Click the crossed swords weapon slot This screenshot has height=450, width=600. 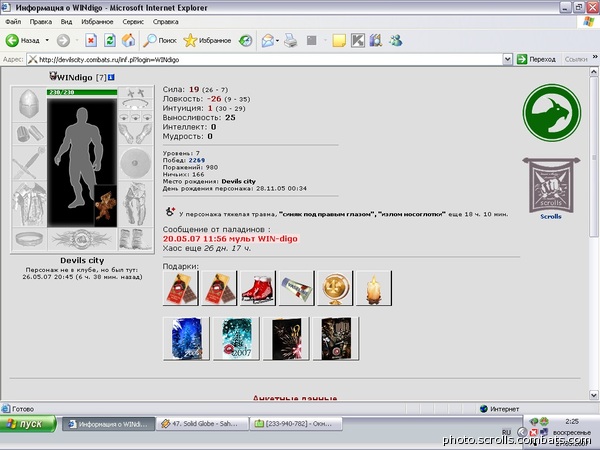[29, 163]
